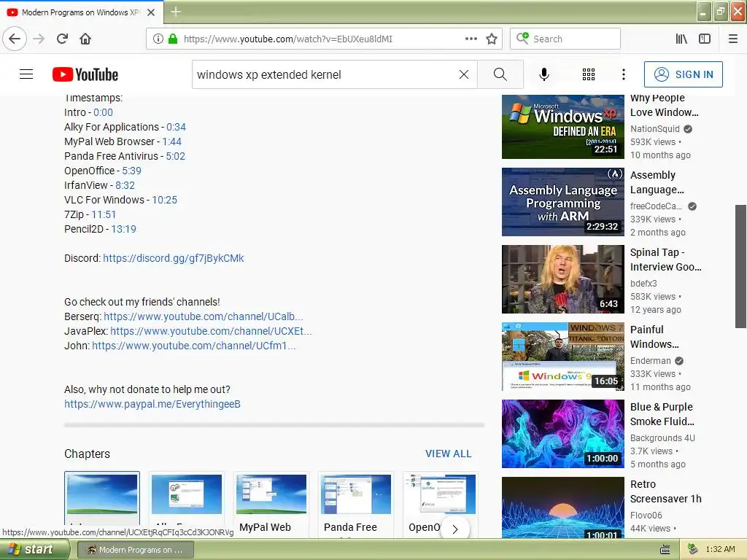The width and height of the screenshot is (747, 560).
Task: Open a new browser tab
Action: pyautogui.click(x=176, y=12)
